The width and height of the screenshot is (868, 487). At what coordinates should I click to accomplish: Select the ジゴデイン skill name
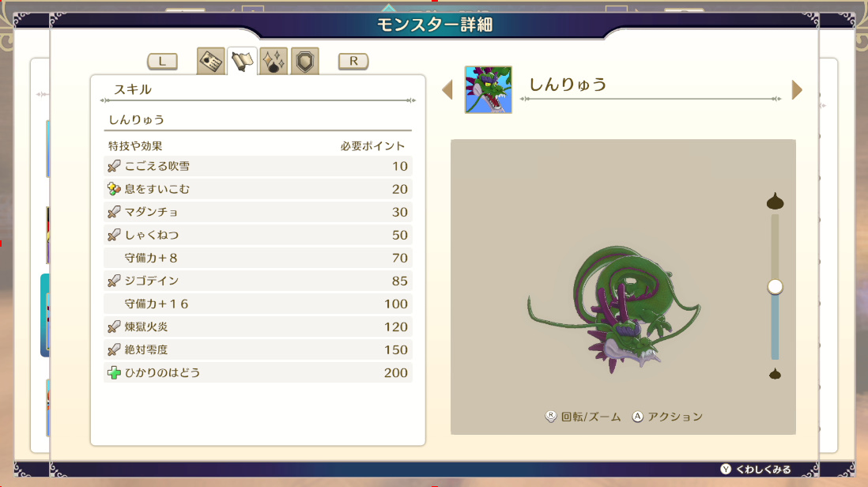click(x=152, y=281)
